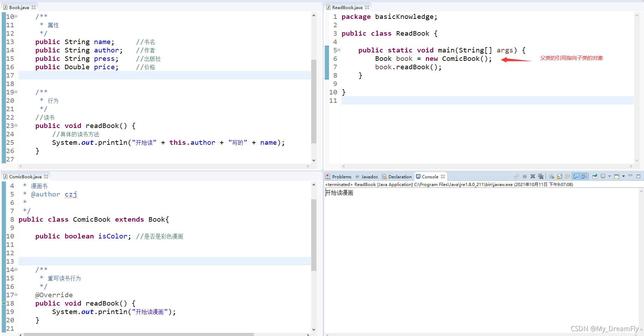Close the ComicBook.java editor tab
The width and height of the screenshot is (644, 336).
pyautogui.click(x=46, y=177)
